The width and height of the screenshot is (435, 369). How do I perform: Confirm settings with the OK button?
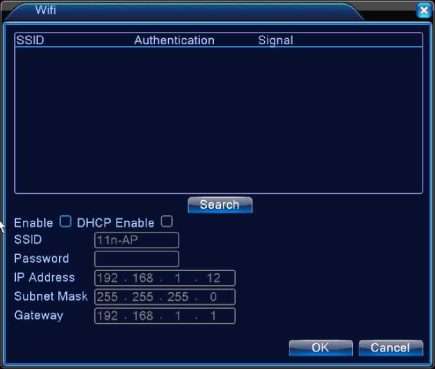click(321, 348)
